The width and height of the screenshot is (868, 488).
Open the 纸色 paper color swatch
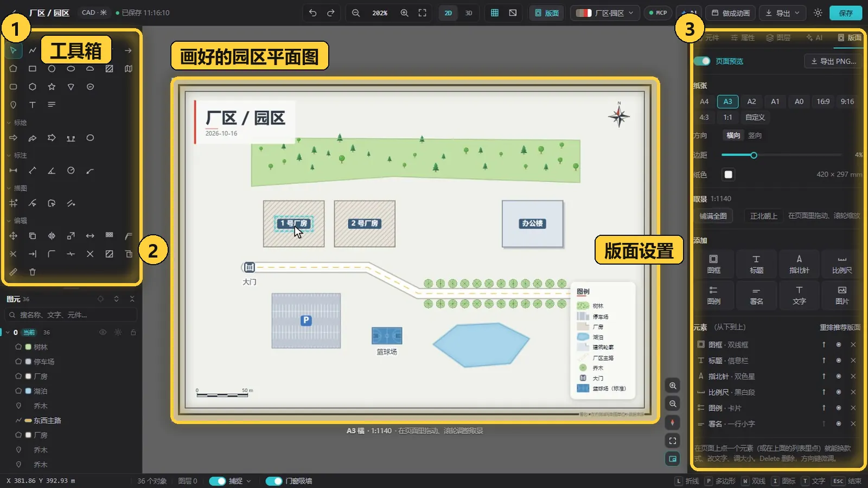(728, 175)
